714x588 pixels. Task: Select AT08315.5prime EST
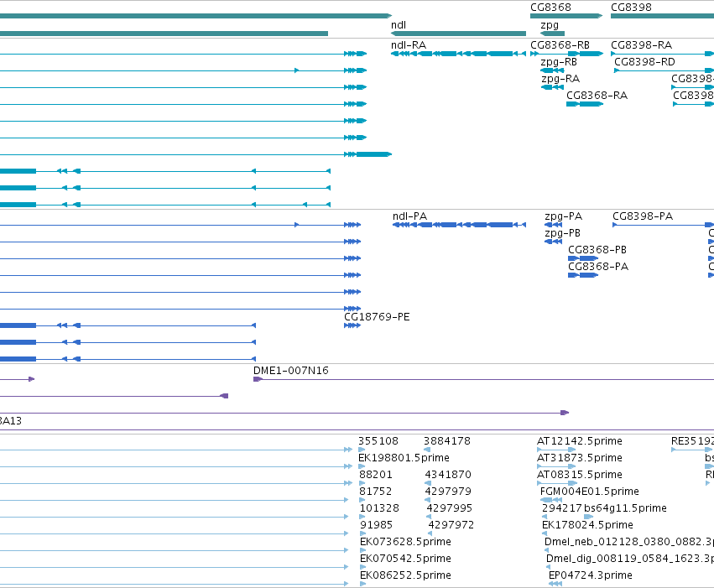557,483
